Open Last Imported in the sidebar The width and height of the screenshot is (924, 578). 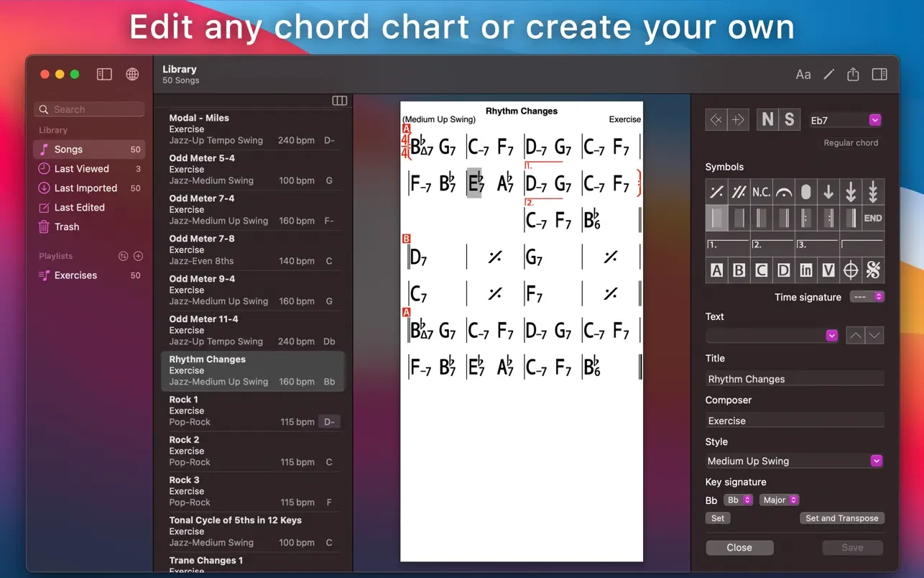point(86,188)
